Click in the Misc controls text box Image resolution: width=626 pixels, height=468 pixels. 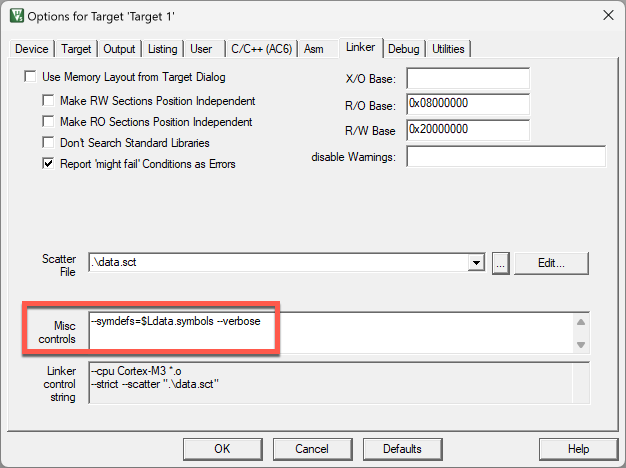coord(330,333)
